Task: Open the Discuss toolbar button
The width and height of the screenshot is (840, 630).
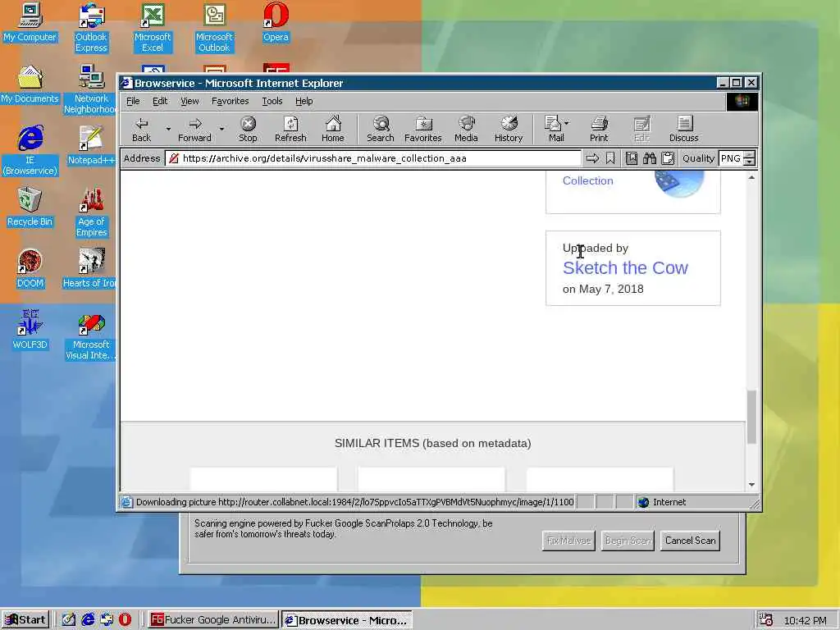Action: (683, 129)
